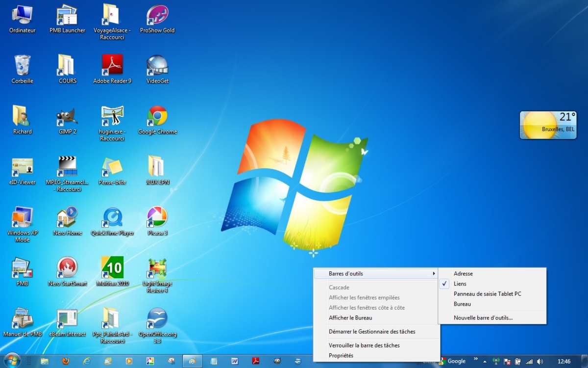Select the Ppt PahuleArd shortcut folder
Image resolution: width=588 pixels, height=368 pixels.
(112, 326)
